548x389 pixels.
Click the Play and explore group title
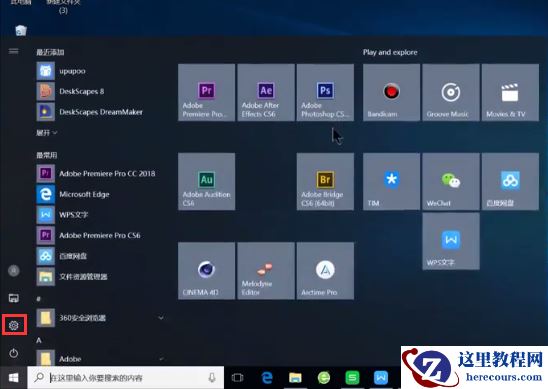(390, 52)
